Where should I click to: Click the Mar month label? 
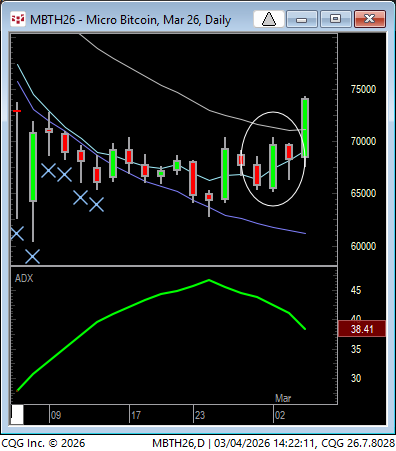coord(283,398)
